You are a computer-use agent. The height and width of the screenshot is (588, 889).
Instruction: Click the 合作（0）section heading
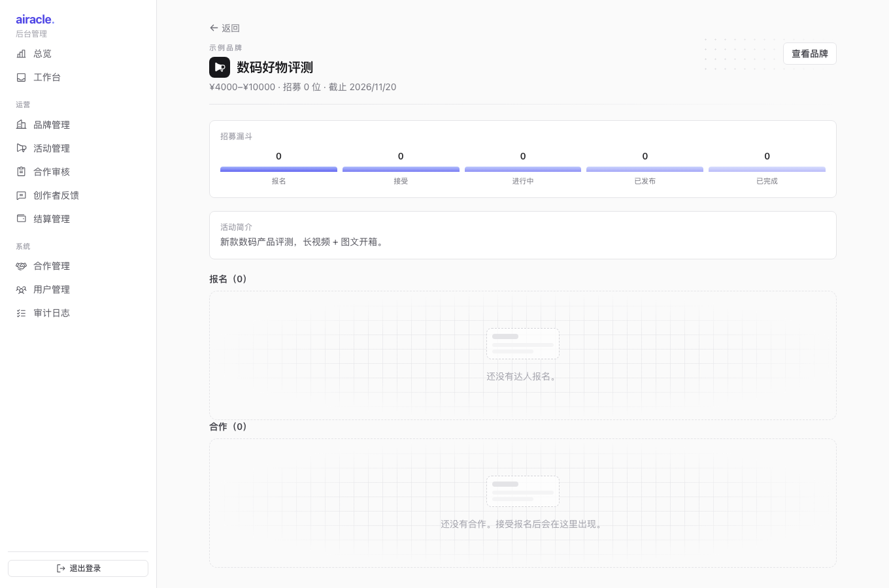click(228, 427)
